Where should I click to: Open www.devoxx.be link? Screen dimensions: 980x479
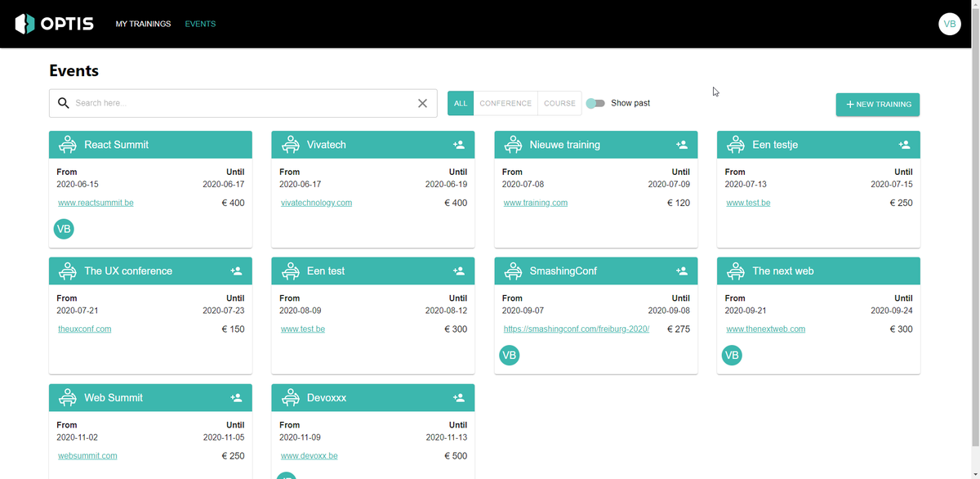[x=310, y=456]
